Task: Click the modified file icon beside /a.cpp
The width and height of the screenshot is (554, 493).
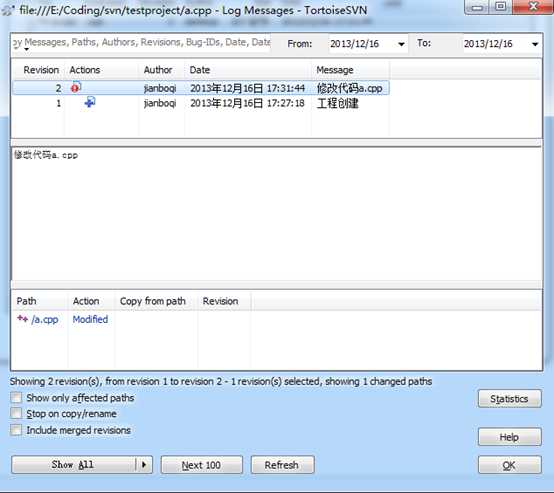Action: click(x=22, y=319)
